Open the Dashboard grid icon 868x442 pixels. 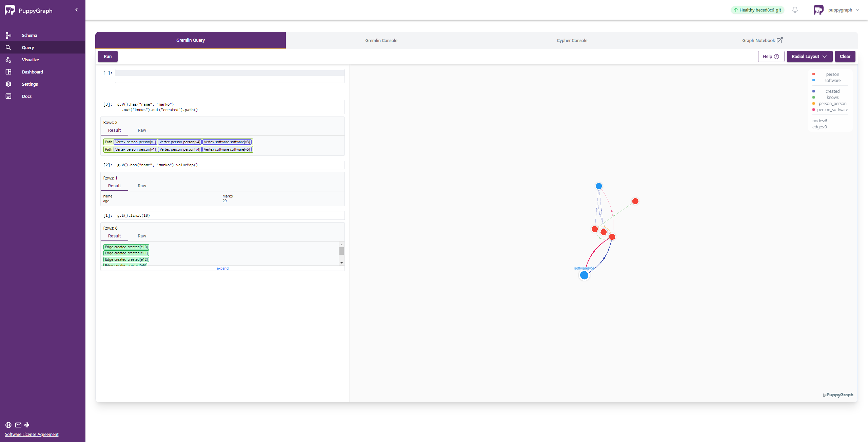[8, 72]
